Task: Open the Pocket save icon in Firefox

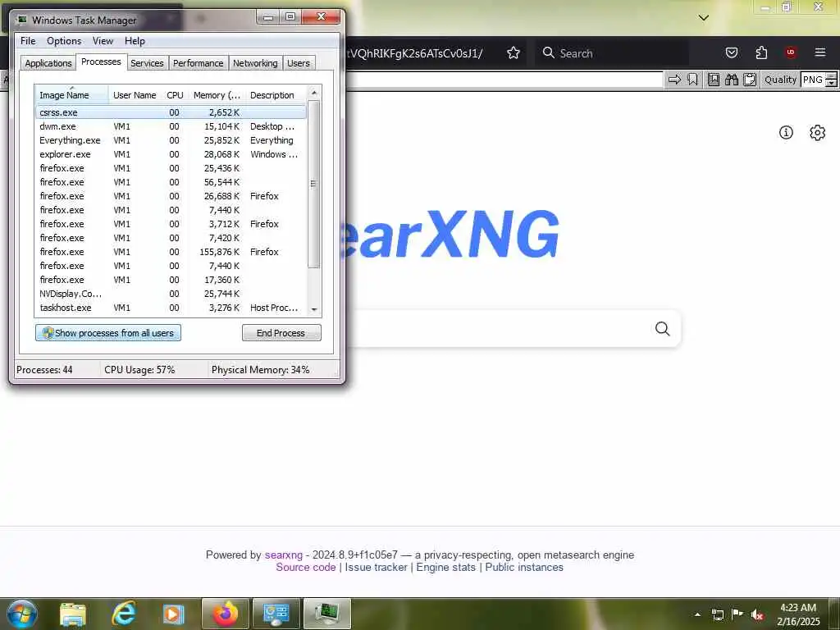Action: 731,52
